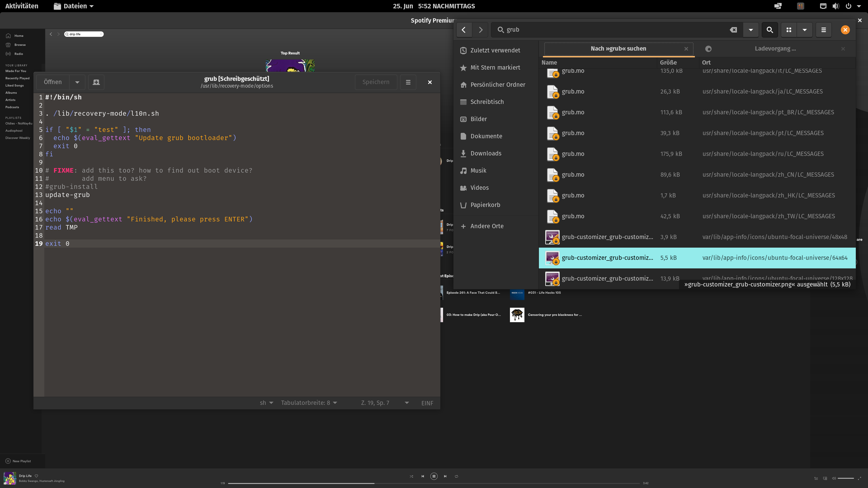Close the Nach »grub« suchen tab
Image resolution: width=868 pixels, height=488 pixels.
[x=686, y=49]
